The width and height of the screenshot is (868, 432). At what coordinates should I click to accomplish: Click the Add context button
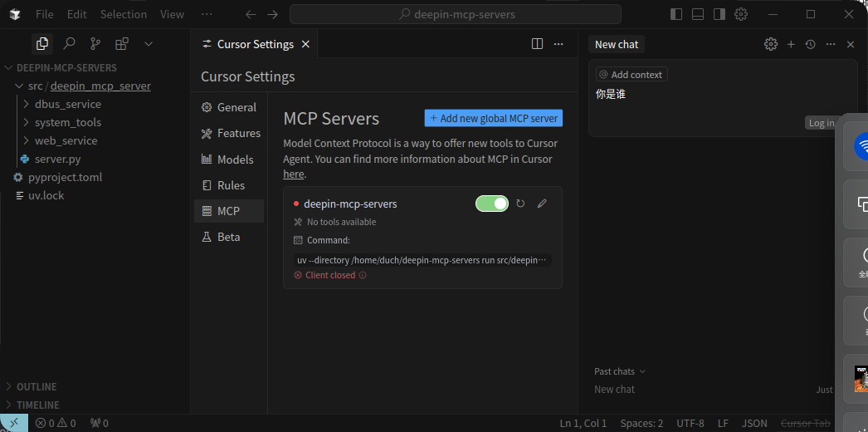pyautogui.click(x=631, y=74)
